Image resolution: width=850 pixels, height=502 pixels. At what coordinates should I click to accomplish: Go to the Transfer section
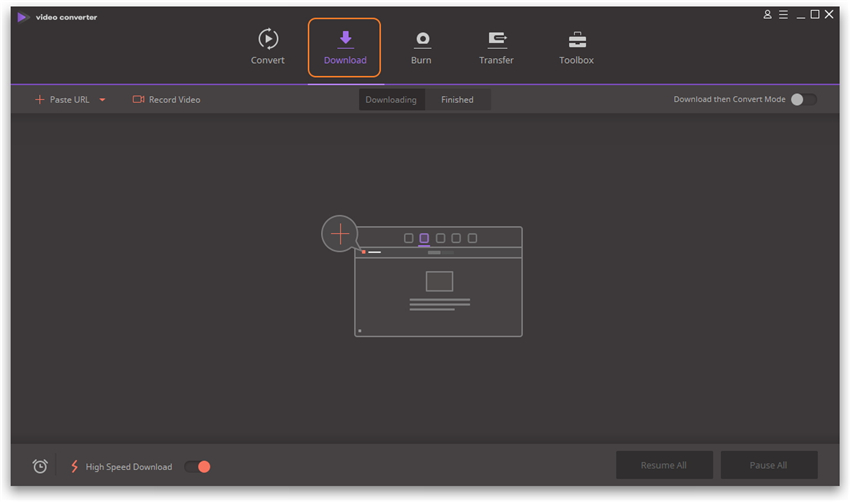coord(496,48)
